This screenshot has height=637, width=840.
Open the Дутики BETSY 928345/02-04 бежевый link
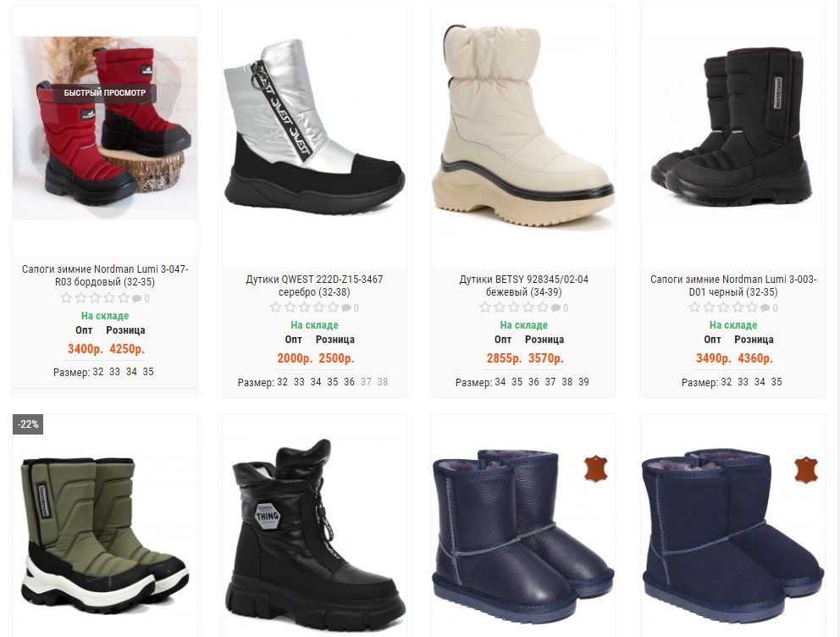pyautogui.click(x=523, y=285)
